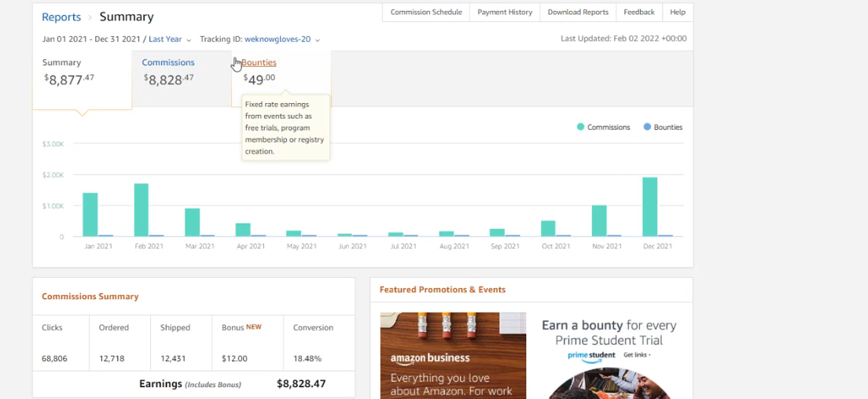Select the Commissions earnings card
This screenshot has height=399, width=868.
(x=182, y=78)
